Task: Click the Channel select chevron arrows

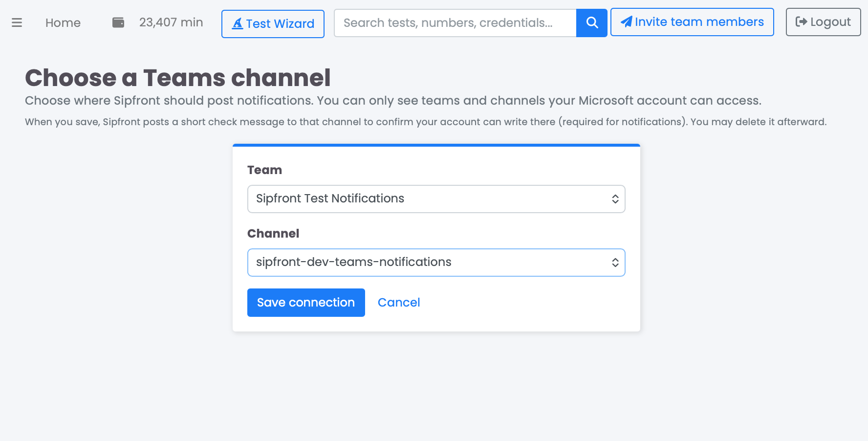Action: coord(615,262)
